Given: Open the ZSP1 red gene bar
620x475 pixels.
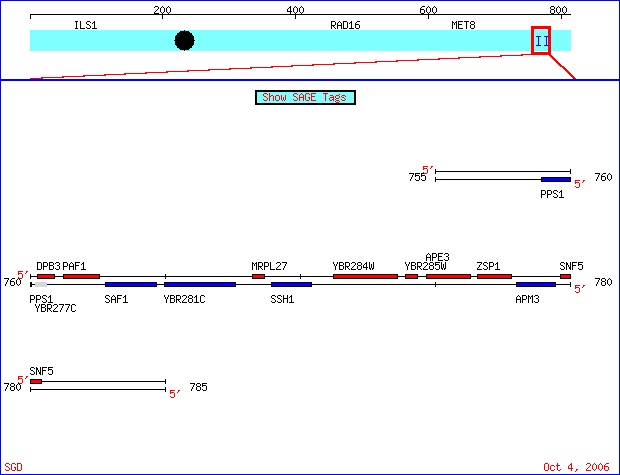Looking at the screenshot, I should pyautogui.click(x=494, y=276).
